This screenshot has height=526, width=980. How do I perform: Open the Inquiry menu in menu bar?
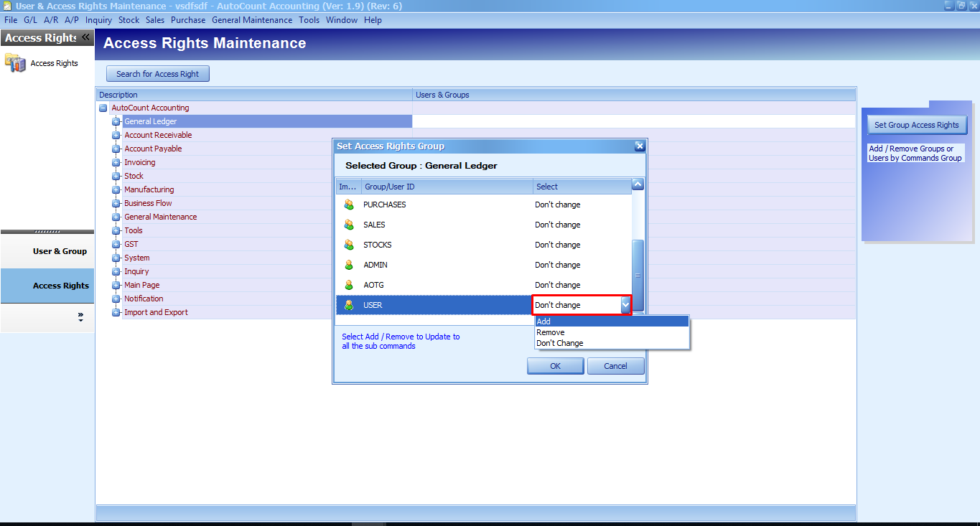pyautogui.click(x=98, y=20)
